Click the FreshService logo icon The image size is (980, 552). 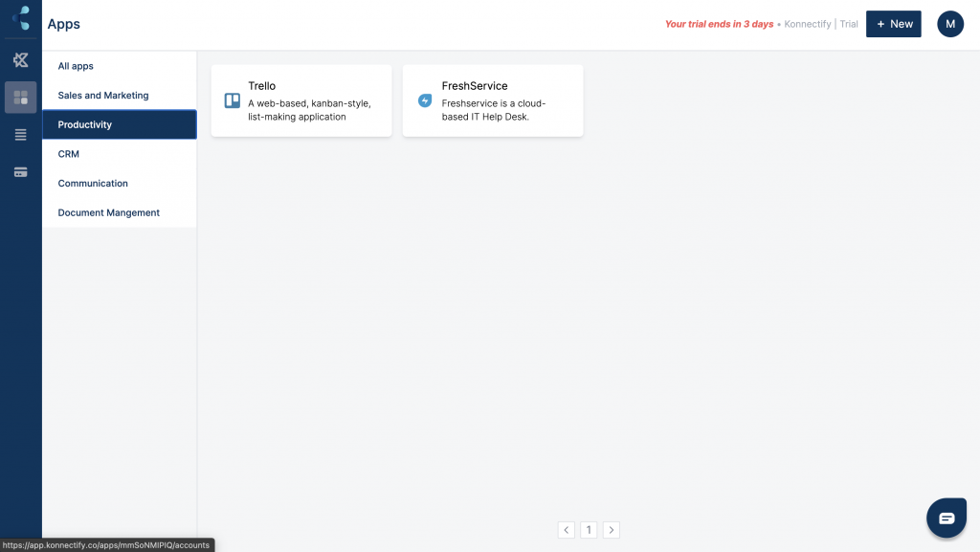click(425, 100)
